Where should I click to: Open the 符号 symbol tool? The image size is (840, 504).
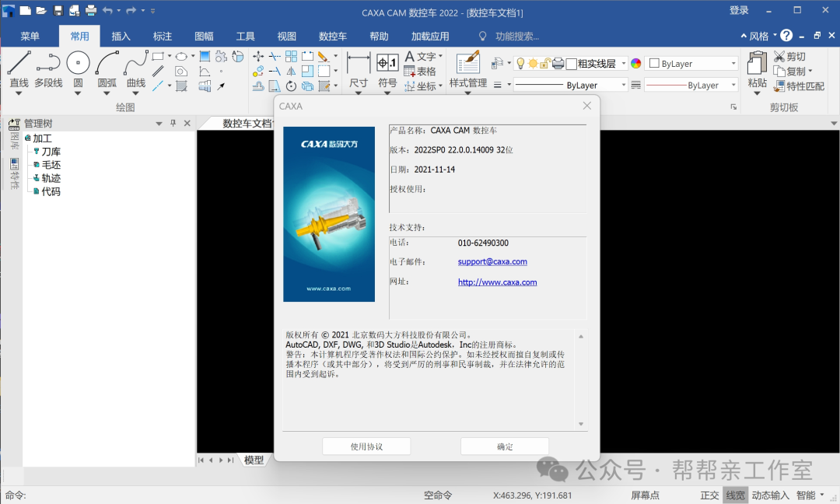387,70
